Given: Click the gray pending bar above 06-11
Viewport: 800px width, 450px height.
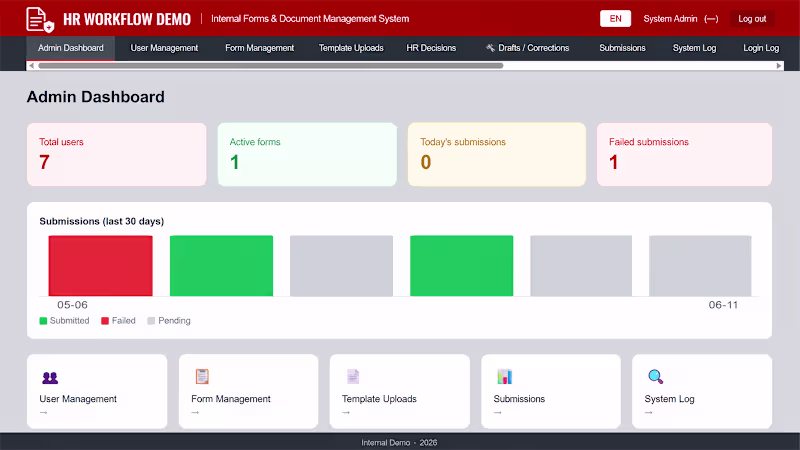Looking at the screenshot, I should click(x=700, y=266).
